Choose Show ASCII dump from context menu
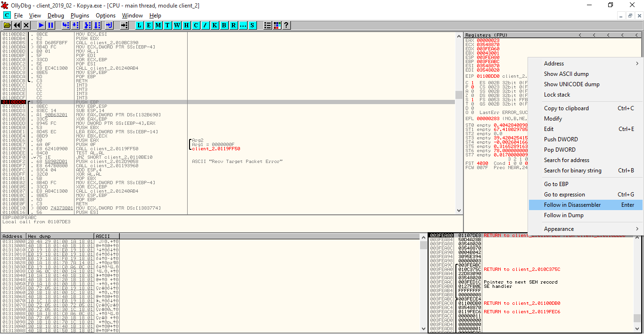The width and height of the screenshot is (644, 334). 585,74
